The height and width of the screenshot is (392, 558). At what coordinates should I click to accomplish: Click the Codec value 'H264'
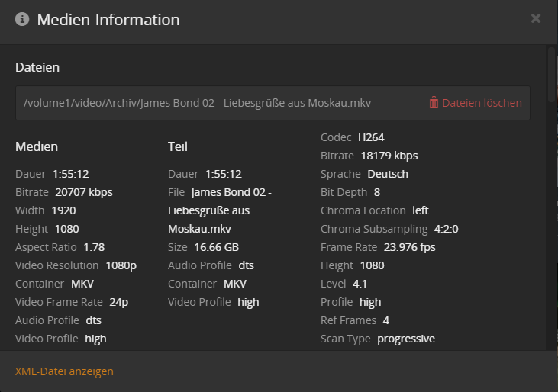pyautogui.click(x=371, y=137)
